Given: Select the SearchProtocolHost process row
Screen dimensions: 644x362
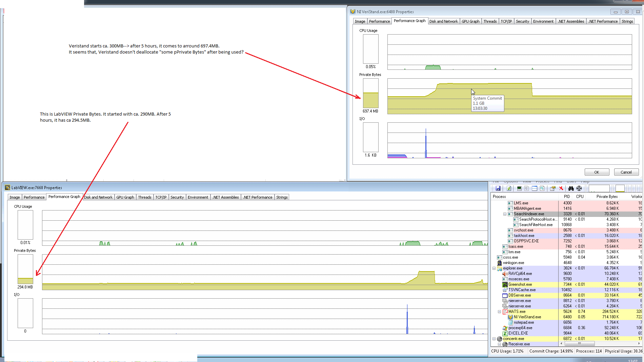Looking at the screenshot, I should [x=566, y=219].
